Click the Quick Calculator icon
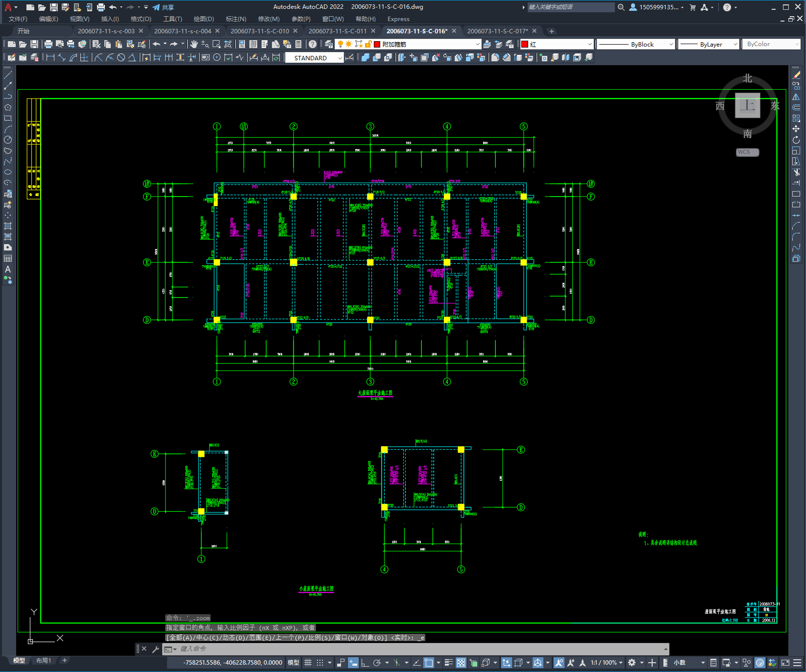 298,44
